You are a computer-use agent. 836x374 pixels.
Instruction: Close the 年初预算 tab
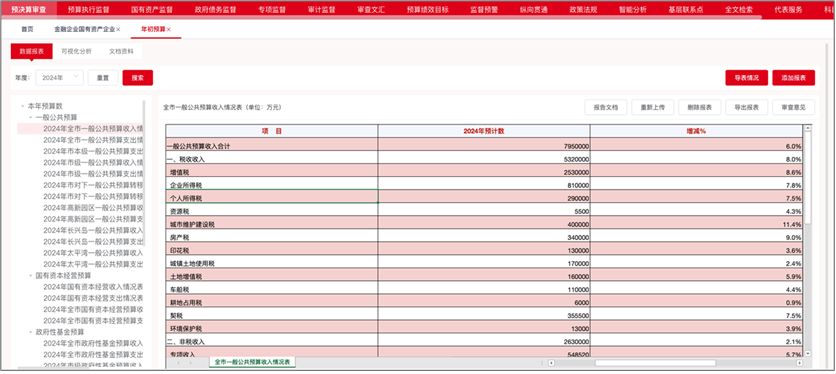169,29
